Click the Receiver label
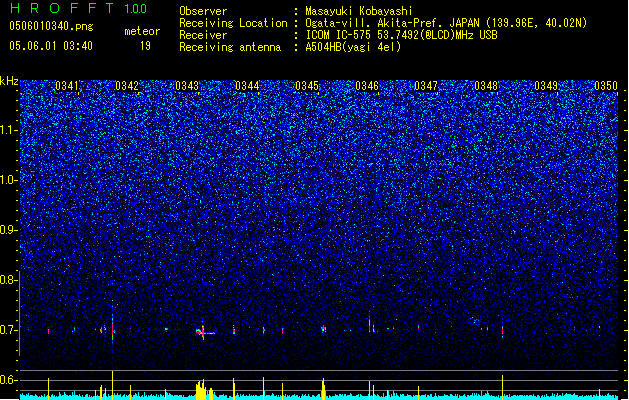The image size is (629, 400). [203, 35]
